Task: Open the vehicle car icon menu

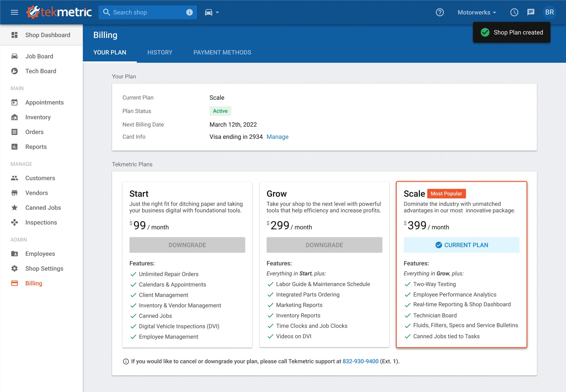Action: coord(209,12)
